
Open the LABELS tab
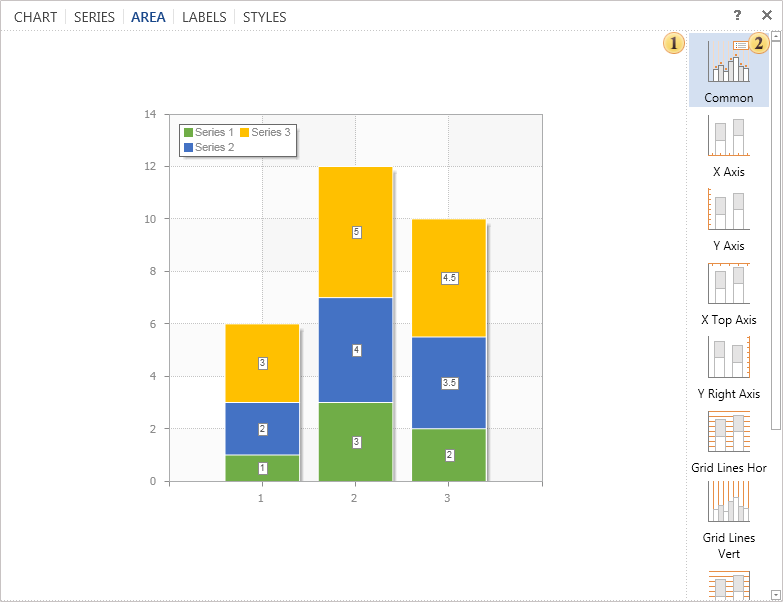click(204, 17)
